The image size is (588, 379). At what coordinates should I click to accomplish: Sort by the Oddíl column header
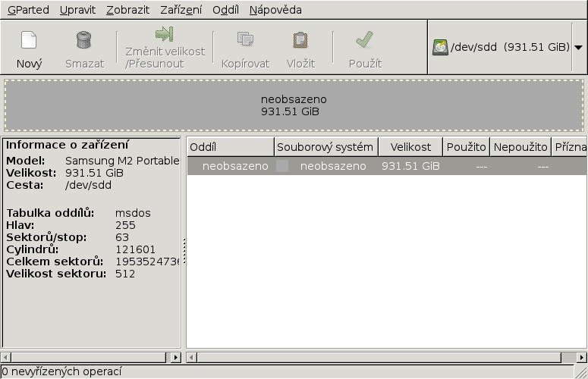pos(231,147)
